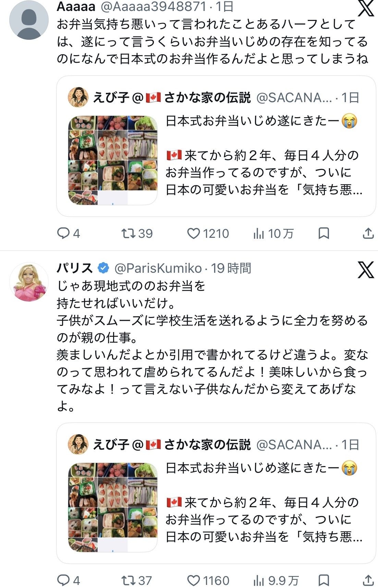Like Aaaaa's post with 1210 likes

pos(208,234)
